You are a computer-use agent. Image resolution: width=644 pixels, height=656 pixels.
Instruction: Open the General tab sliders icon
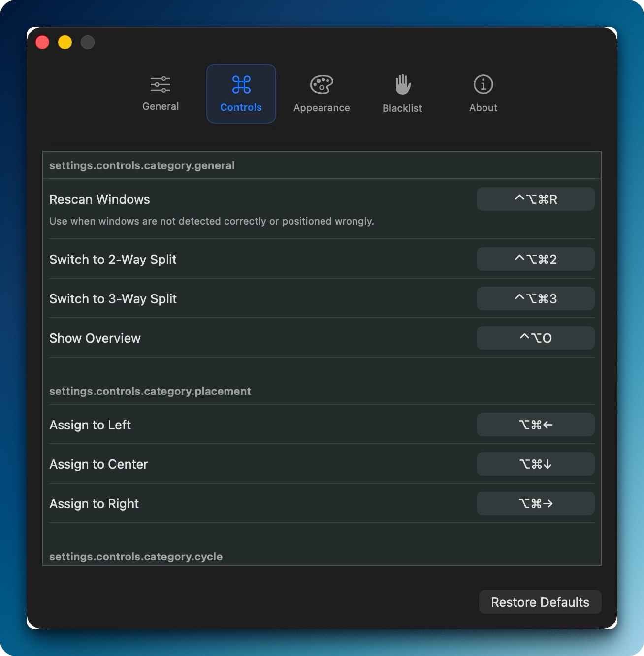click(x=161, y=84)
